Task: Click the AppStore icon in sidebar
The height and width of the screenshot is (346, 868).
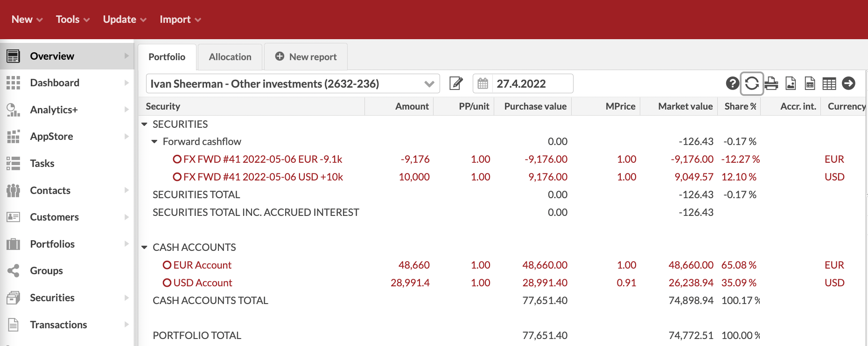Action: point(13,137)
